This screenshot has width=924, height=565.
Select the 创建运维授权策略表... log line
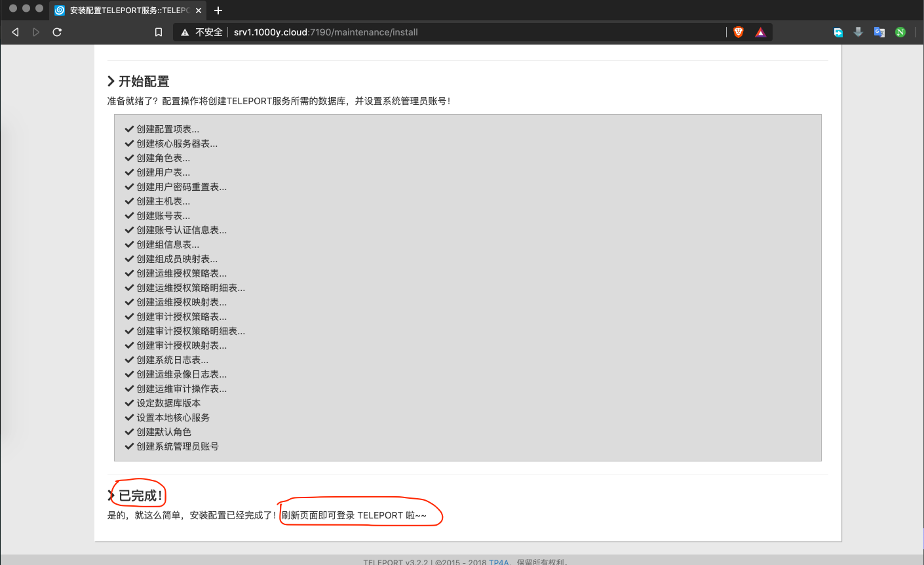click(x=176, y=273)
